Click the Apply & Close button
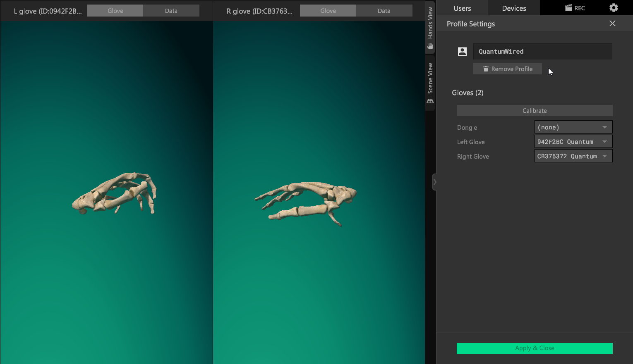 [x=535, y=348]
